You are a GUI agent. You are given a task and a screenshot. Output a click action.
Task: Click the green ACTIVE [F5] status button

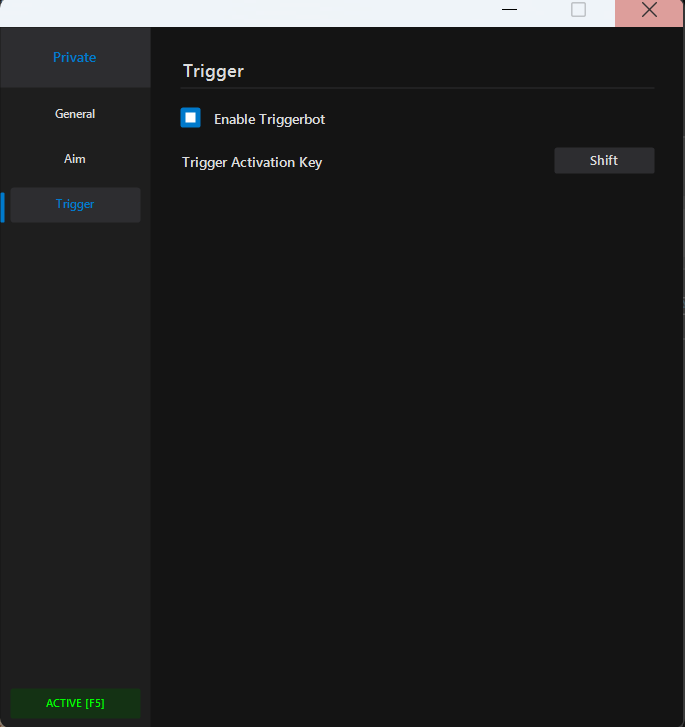tap(75, 703)
